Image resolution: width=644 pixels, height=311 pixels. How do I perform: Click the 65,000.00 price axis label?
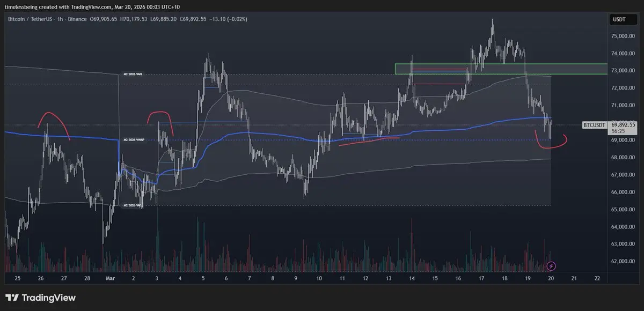(623, 210)
